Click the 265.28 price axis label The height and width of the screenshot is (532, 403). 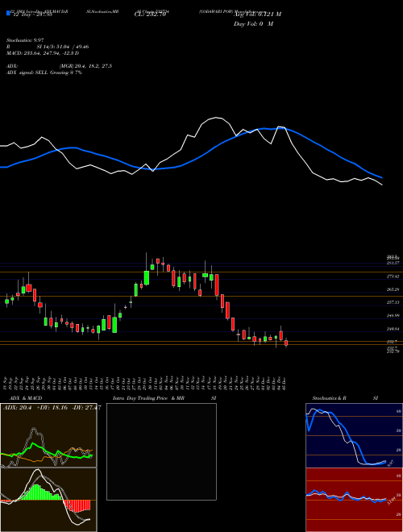393,289
